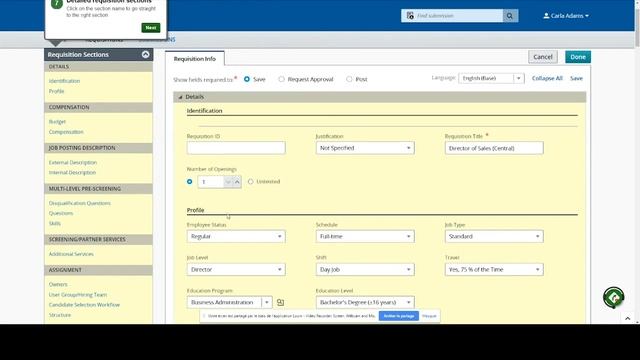Open Additional Services section

click(x=71, y=254)
